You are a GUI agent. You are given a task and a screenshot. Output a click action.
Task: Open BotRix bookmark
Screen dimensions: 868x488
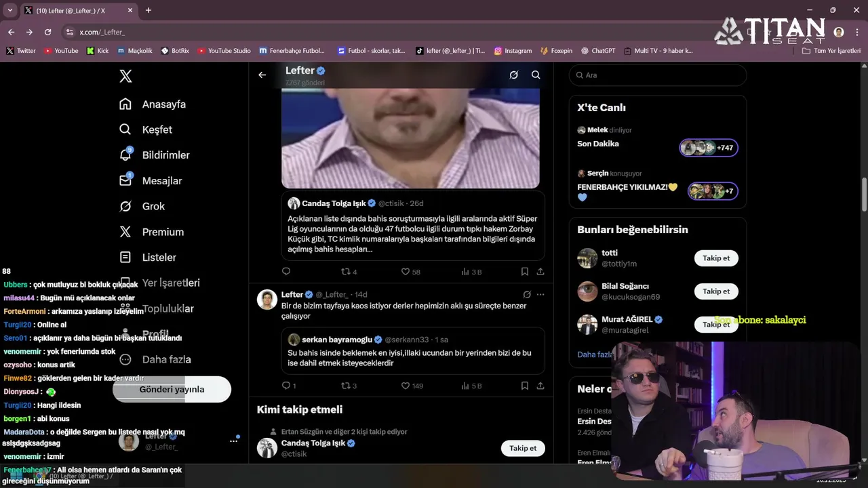point(175,51)
